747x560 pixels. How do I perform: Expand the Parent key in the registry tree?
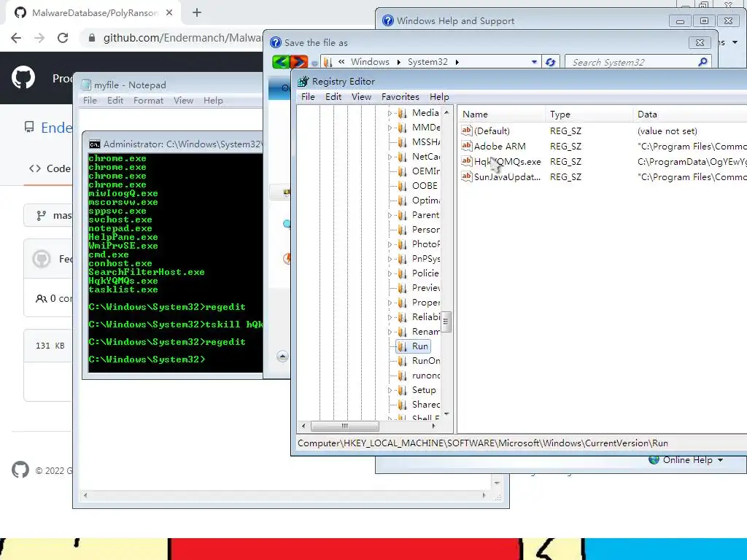(390, 215)
